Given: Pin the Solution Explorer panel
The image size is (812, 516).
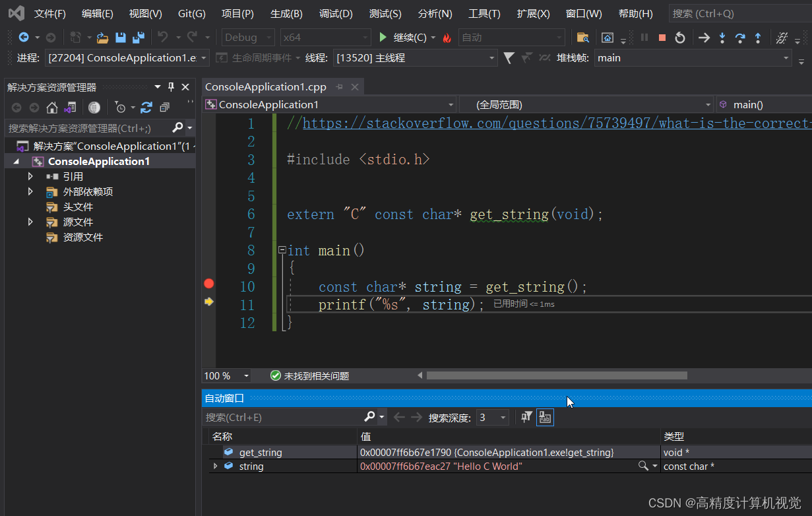Looking at the screenshot, I should [172, 86].
